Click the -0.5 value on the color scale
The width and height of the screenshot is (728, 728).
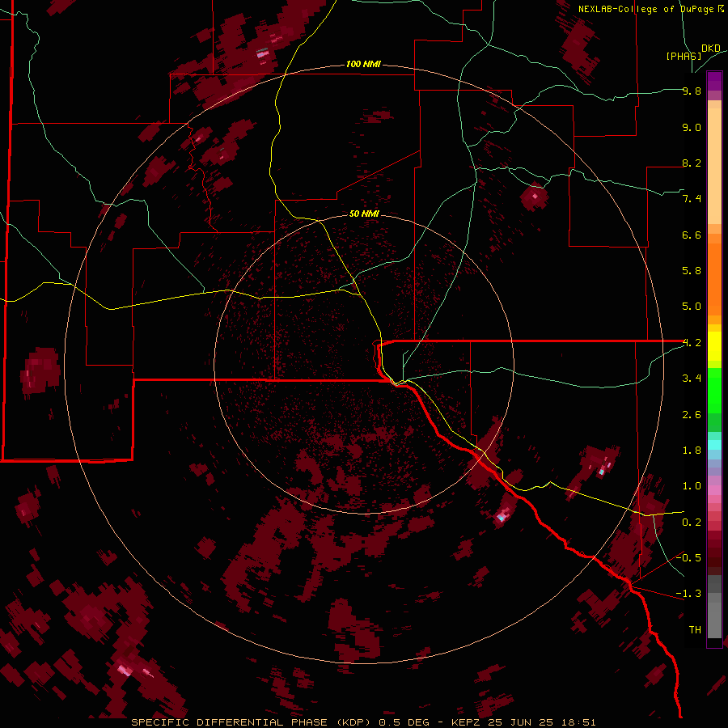pyautogui.click(x=688, y=558)
